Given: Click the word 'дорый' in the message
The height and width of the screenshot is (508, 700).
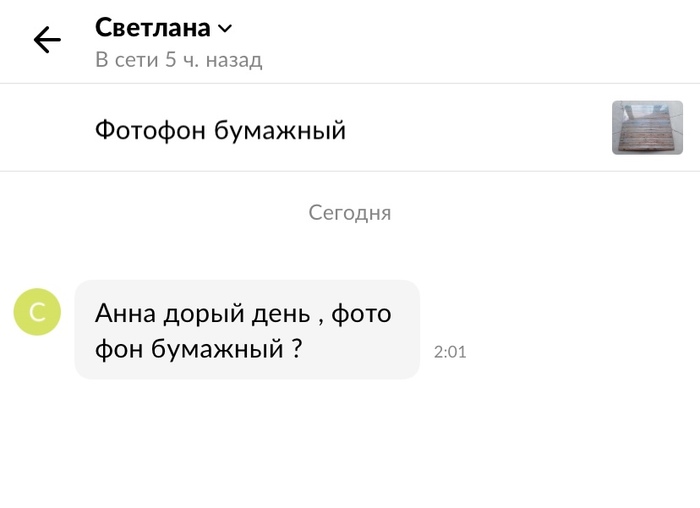Looking at the screenshot, I should click(204, 314).
